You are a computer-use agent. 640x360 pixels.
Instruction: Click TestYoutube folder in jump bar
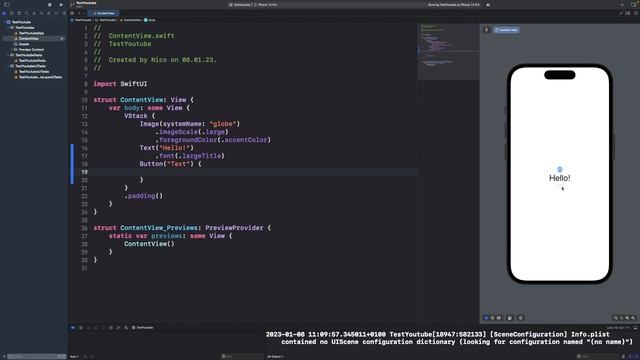pos(106,20)
